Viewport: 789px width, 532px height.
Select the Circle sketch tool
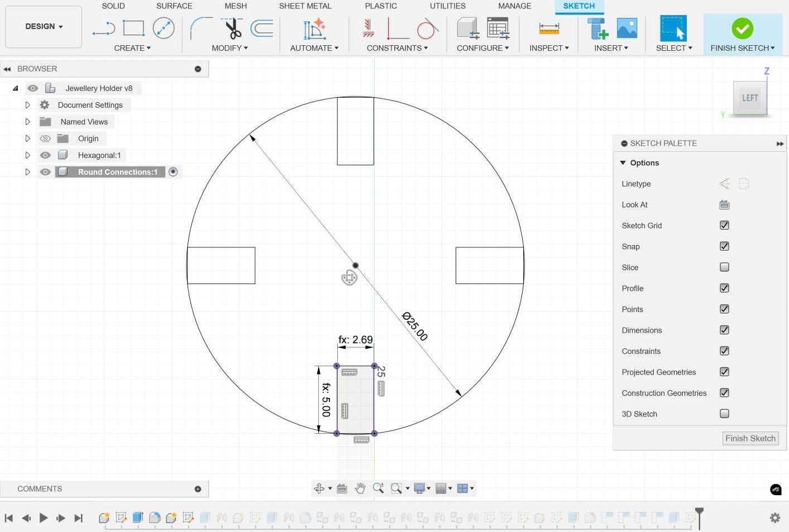click(164, 28)
